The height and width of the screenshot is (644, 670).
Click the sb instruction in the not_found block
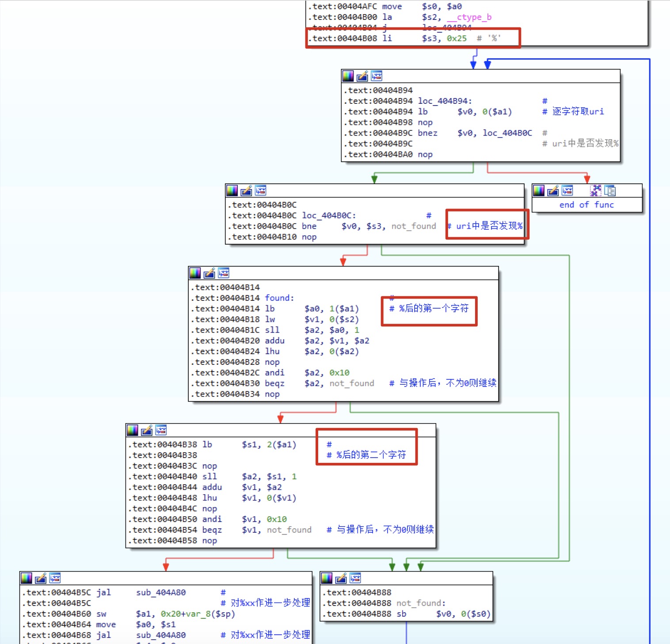[401, 614]
